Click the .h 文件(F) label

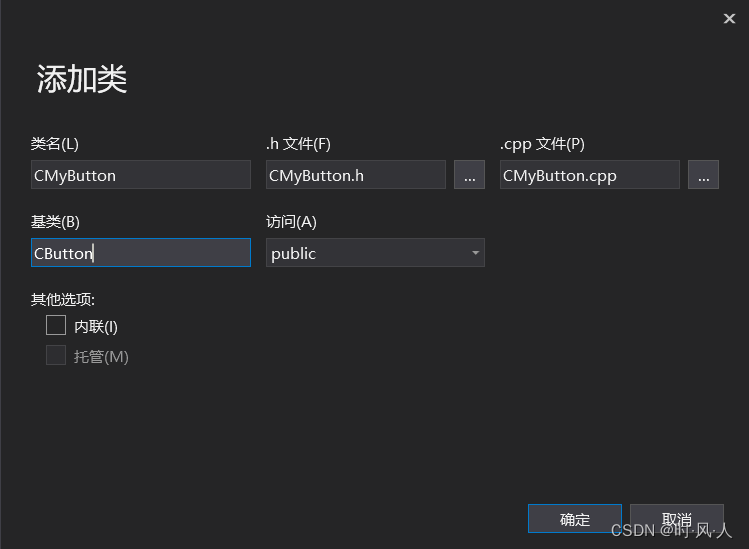pos(298,144)
